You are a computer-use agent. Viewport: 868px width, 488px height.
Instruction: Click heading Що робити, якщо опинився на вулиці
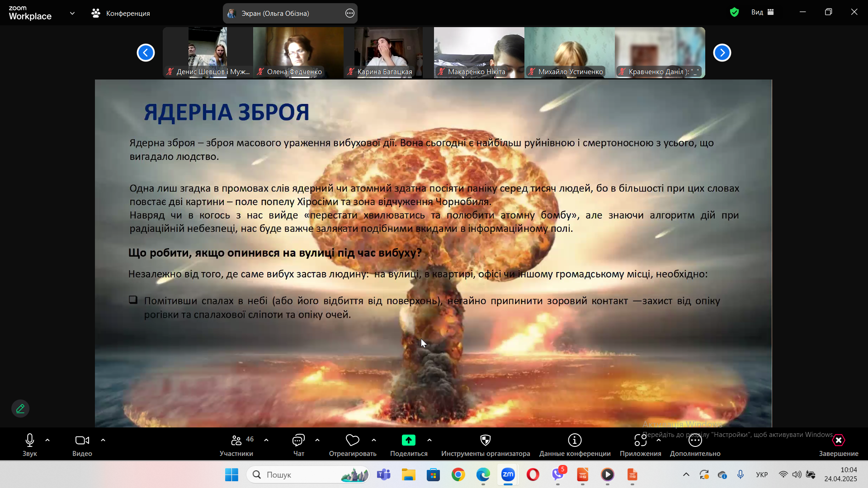click(x=275, y=253)
